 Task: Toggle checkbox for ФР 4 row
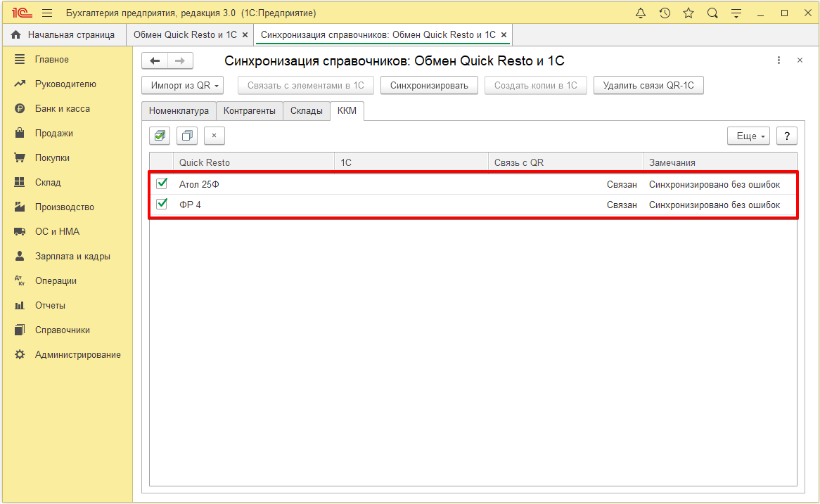162,204
